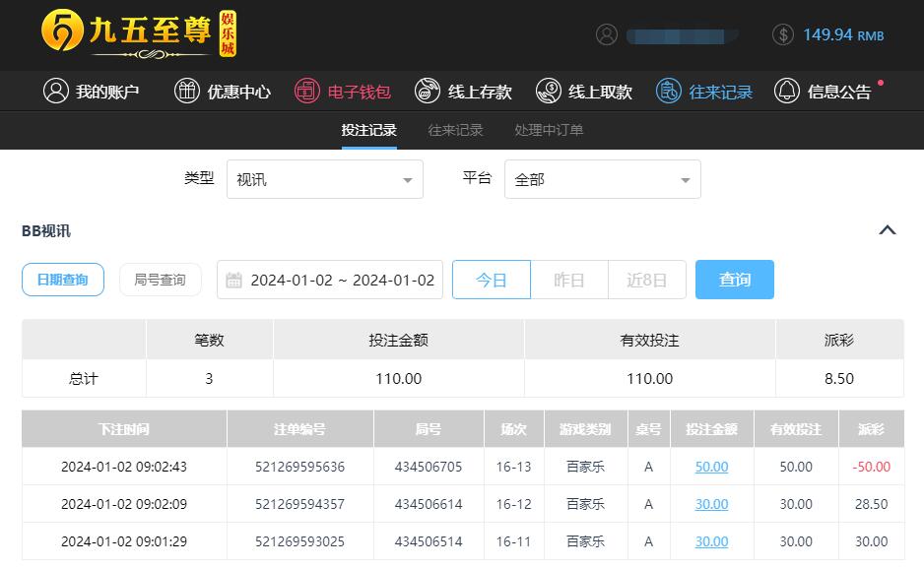Viewport: 924px width, 568px height.
Task: Open 线上取款 withdrawal icon
Action: tap(549, 92)
